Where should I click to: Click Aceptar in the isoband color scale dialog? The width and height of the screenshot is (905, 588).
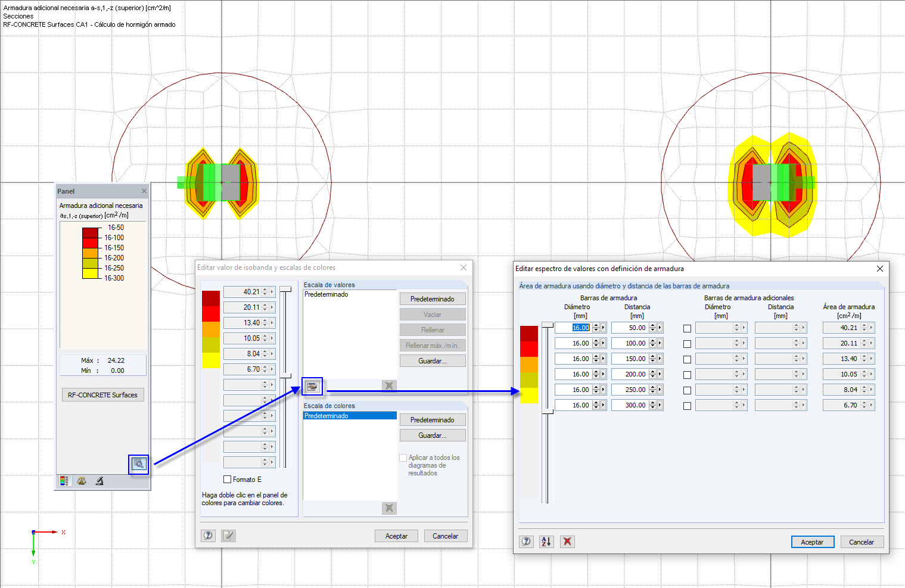coord(396,536)
